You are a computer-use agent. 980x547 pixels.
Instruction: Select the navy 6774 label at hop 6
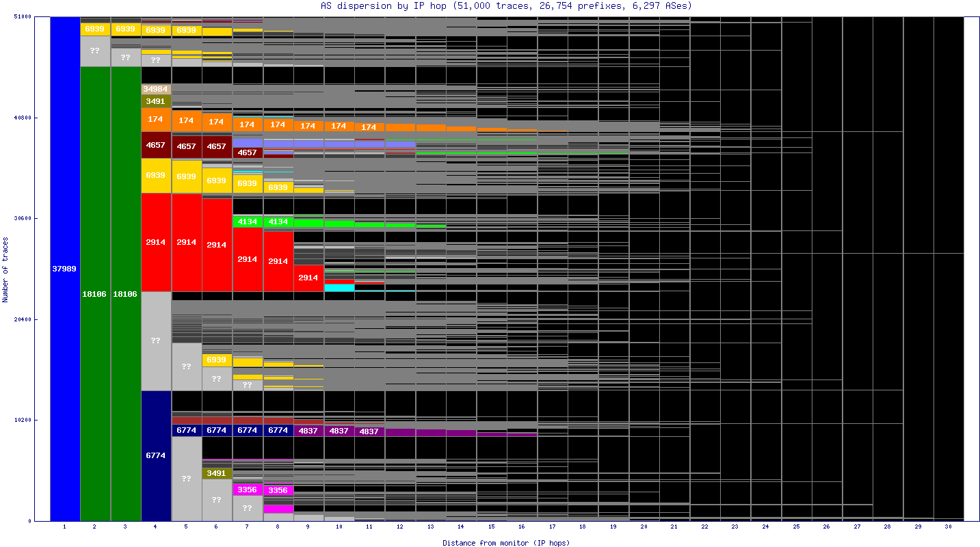[x=217, y=430]
